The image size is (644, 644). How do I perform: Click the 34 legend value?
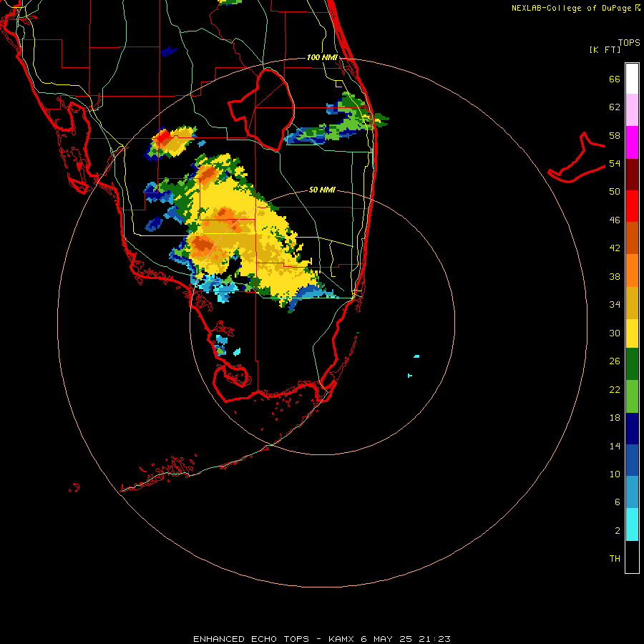[x=615, y=305]
